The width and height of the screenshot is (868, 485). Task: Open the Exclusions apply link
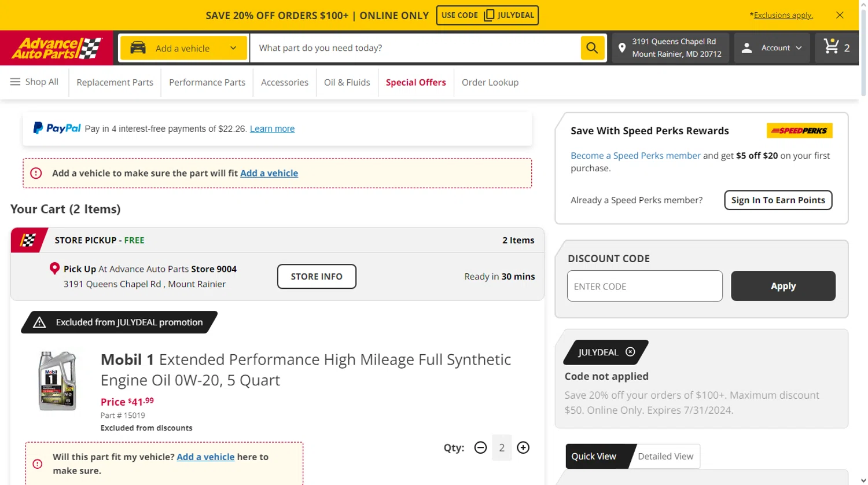click(783, 15)
